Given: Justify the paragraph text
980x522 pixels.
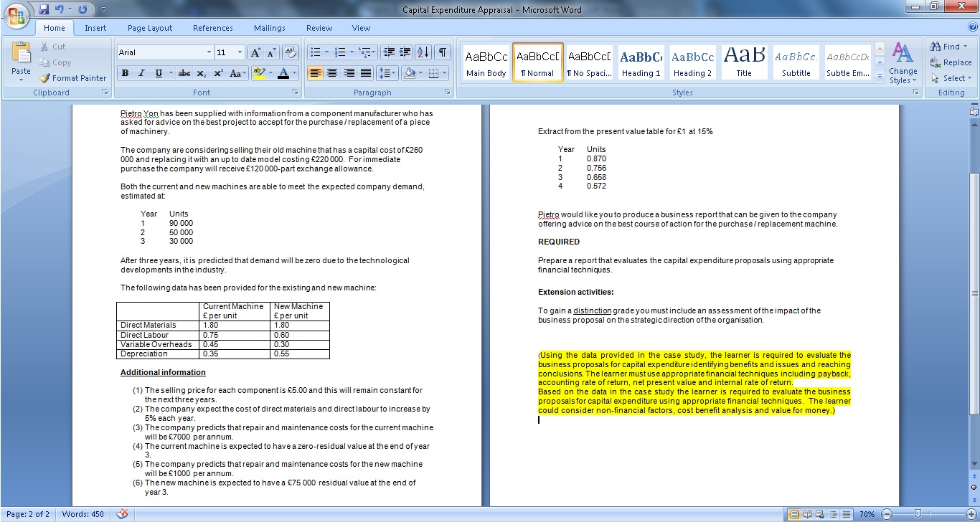Looking at the screenshot, I should point(365,73).
